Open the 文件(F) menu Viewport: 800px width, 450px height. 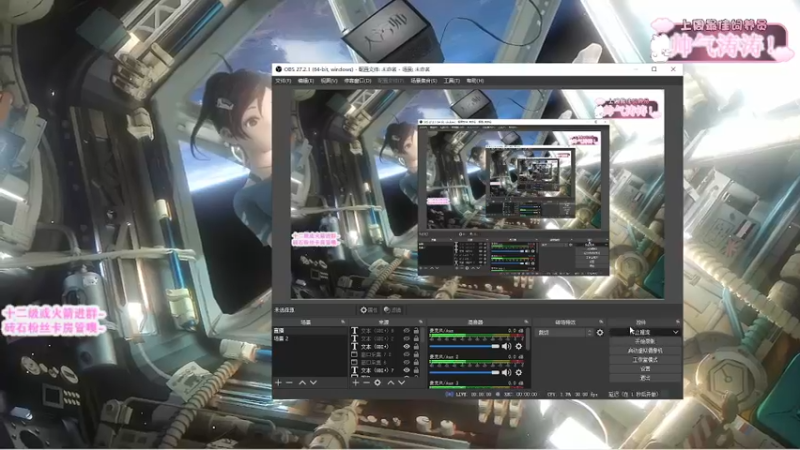pyautogui.click(x=283, y=81)
